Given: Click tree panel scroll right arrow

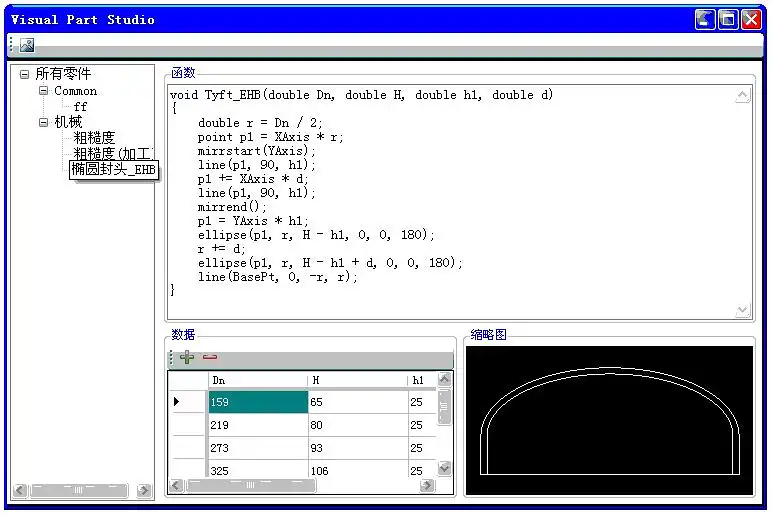Looking at the screenshot, I should [x=143, y=491].
